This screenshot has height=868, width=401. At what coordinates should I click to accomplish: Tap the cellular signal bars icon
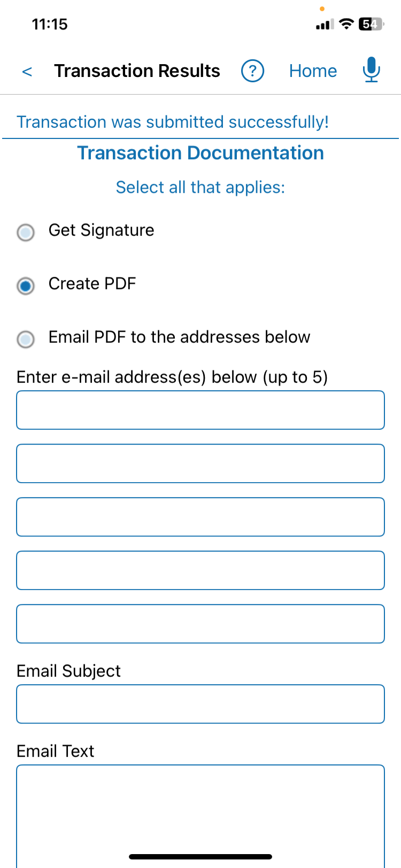325,25
